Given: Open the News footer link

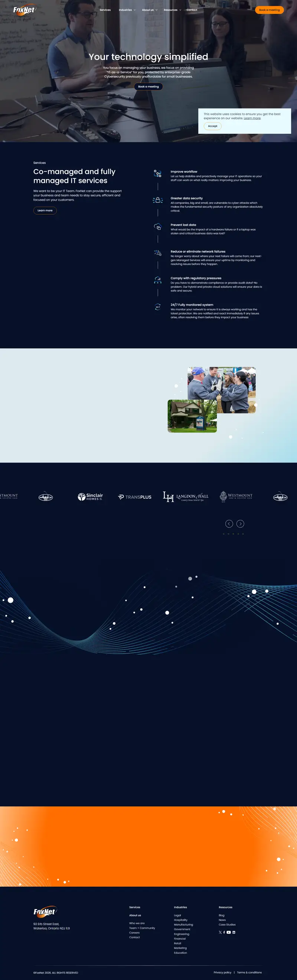Looking at the screenshot, I should coord(222,920).
